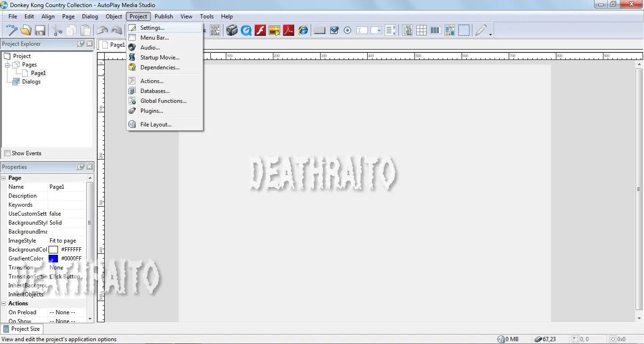Viewport: 644px width, 344px height.
Task: Click the Redo arrow icon
Action: pyautogui.click(x=116, y=31)
